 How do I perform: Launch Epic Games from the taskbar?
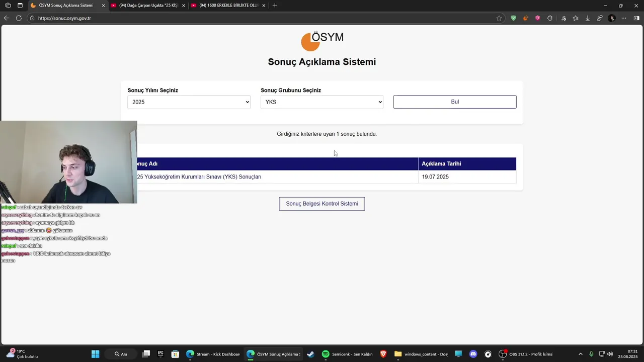tap(160, 354)
